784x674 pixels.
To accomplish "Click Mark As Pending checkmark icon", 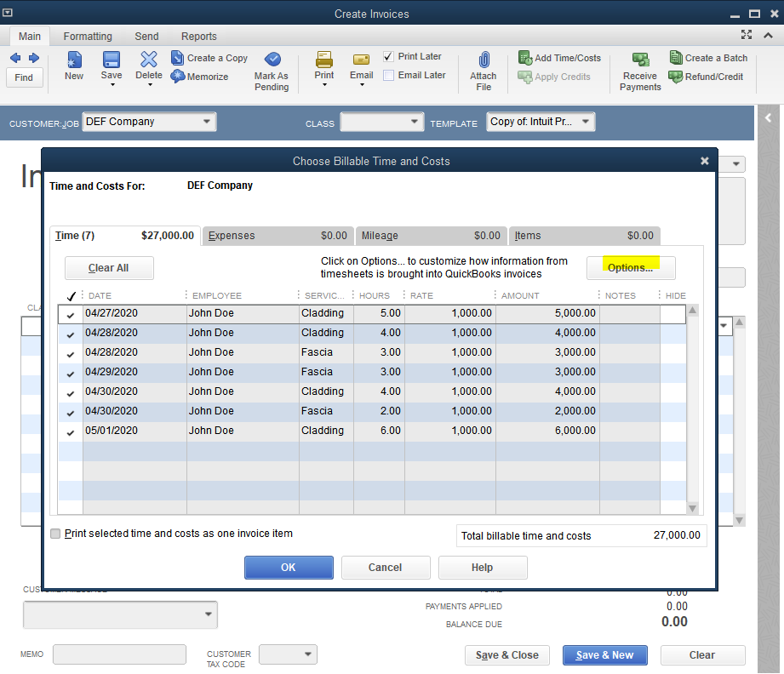I will tap(272, 59).
